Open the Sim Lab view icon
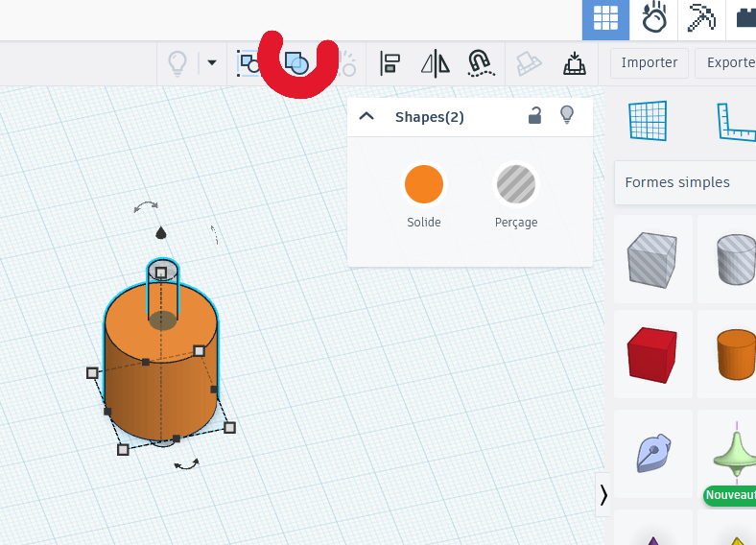 (x=653, y=18)
